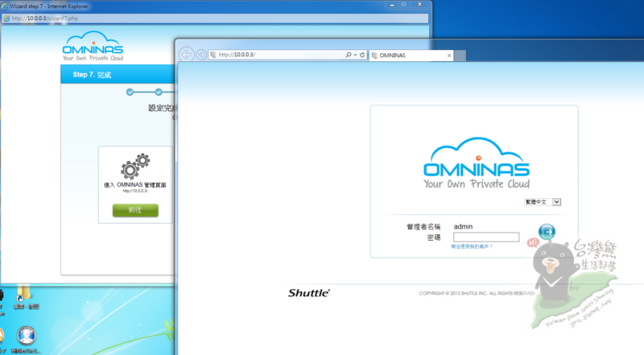Image resolution: width=644 pixels, height=355 pixels.
Task: Select the OMNINAS browser tab
Action: 411,55
